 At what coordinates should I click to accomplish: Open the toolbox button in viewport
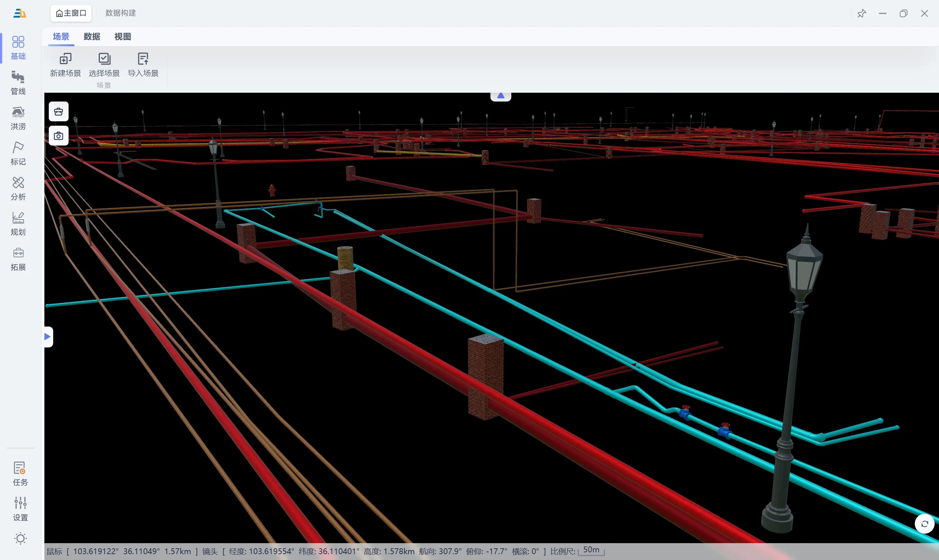click(x=59, y=111)
